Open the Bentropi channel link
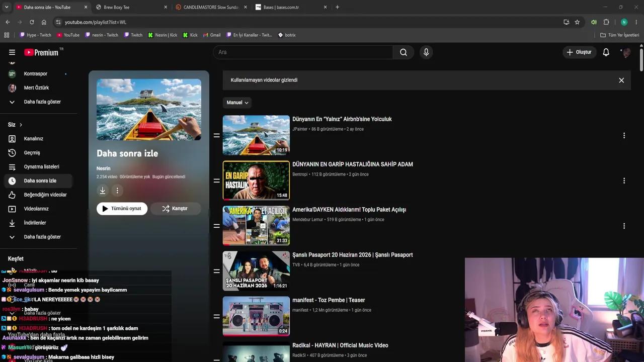Viewport: 644px width, 362px height. [300, 174]
